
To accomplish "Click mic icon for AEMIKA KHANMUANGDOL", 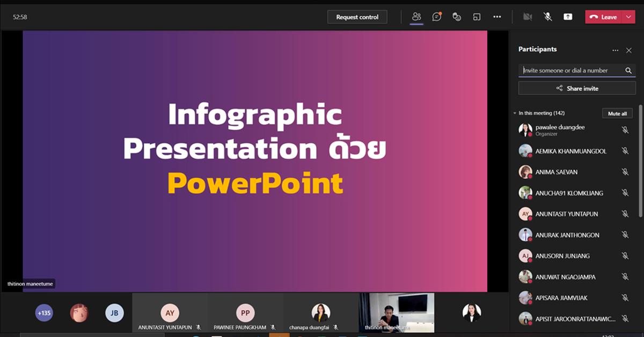I will tap(625, 151).
